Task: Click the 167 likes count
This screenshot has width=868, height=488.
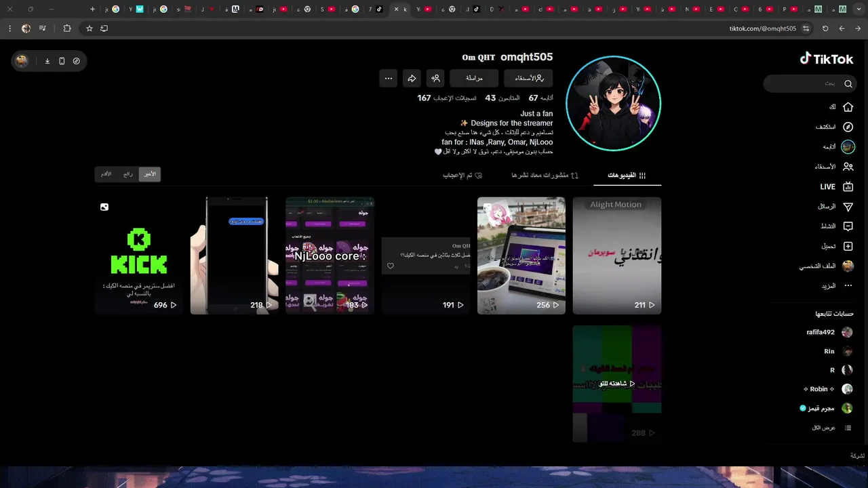Action: pyautogui.click(x=447, y=98)
